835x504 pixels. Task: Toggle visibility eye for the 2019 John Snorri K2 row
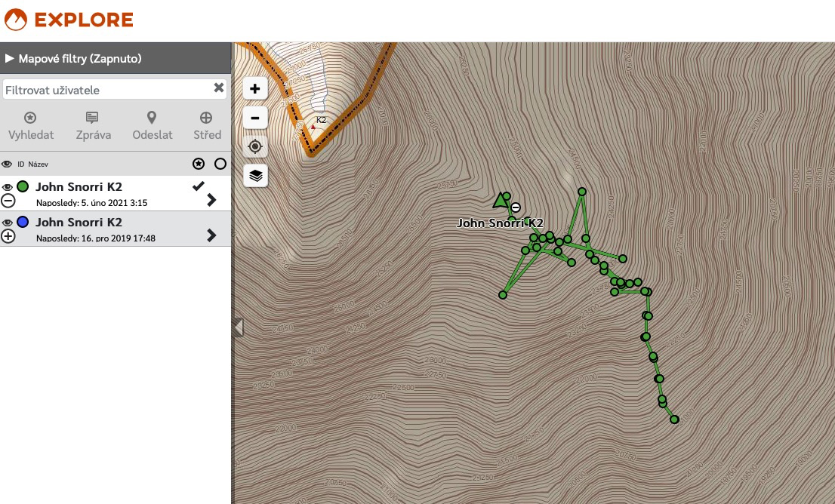click(x=7, y=223)
